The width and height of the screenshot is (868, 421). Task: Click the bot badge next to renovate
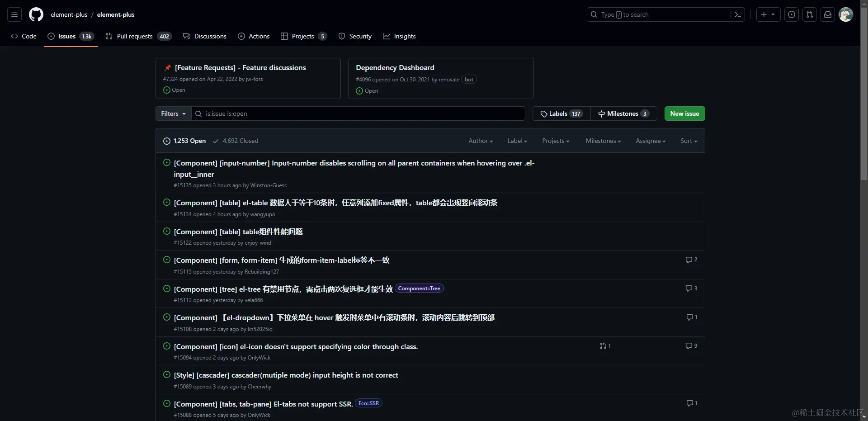click(x=469, y=80)
